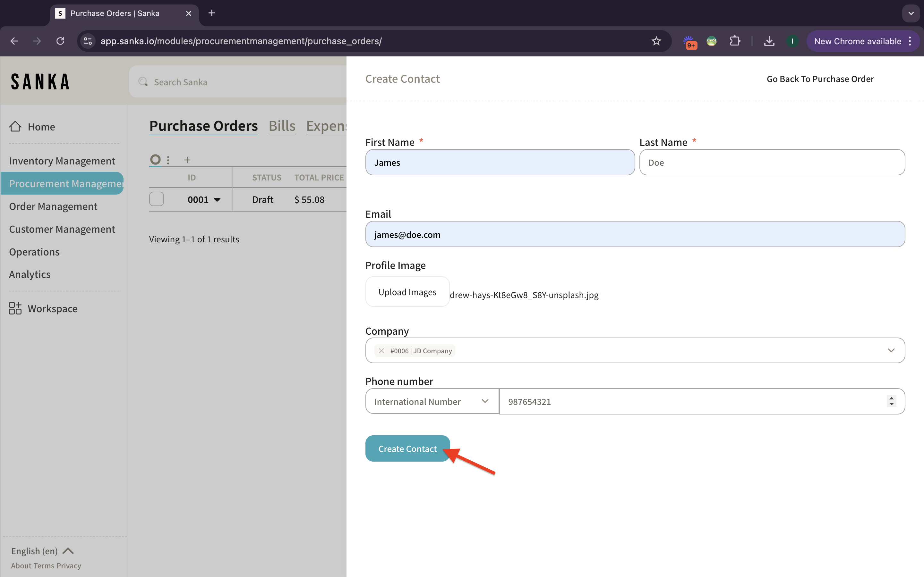Click the Order Management sidebar icon

(53, 206)
